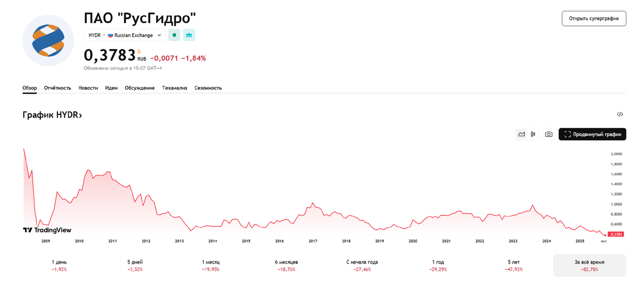Choose the 1 день range
This screenshot has height=285, width=644.
tap(59, 265)
